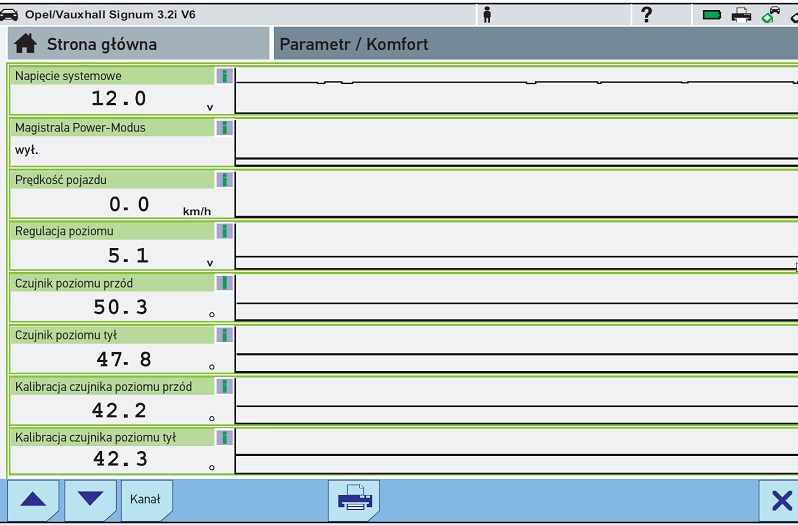Open info for Magistrala Power-Modus parameter
The height and width of the screenshot is (525, 798).
225,128
